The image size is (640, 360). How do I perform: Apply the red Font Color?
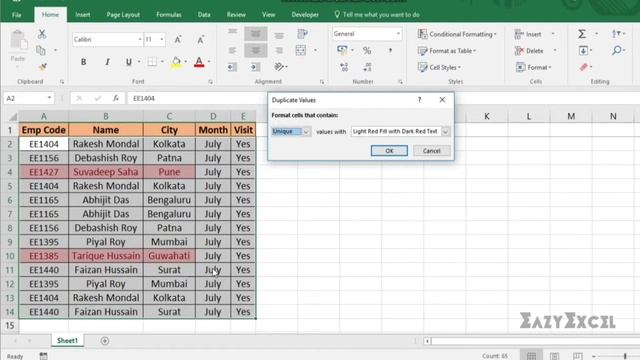pos(199,62)
